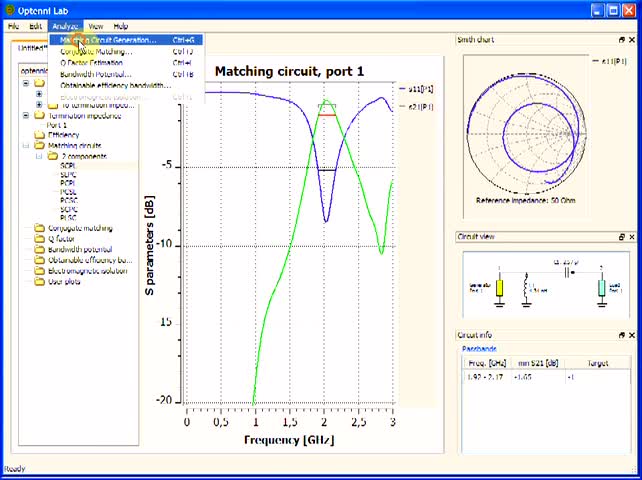Viewport: 642px width, 480px height.
Task: Click the s11[P1] legend in Smith chart
Action: [610, 61]
